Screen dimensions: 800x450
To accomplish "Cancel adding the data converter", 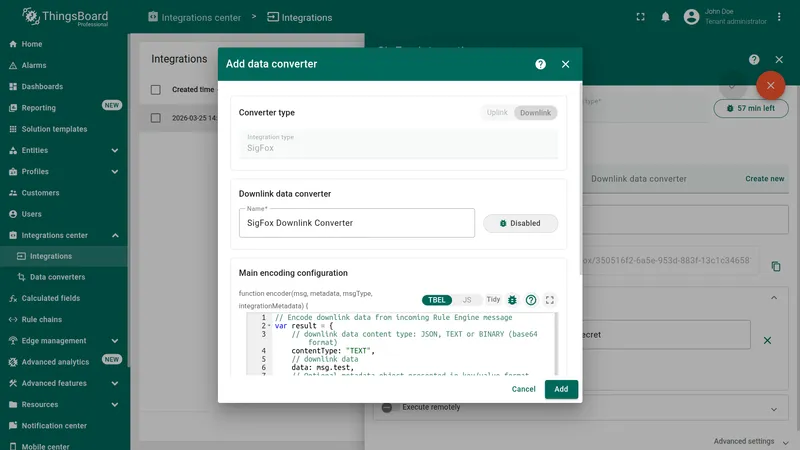I will coord(523,389).
